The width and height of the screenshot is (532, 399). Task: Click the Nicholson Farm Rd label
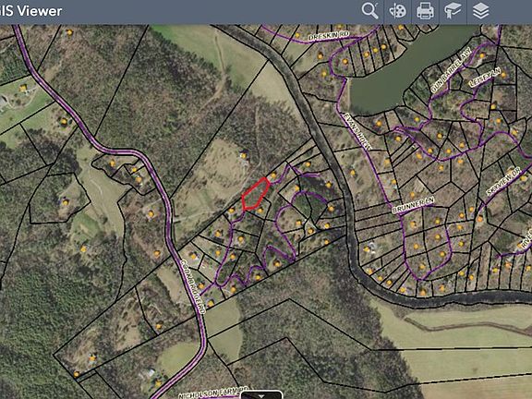tap(213, 393)
